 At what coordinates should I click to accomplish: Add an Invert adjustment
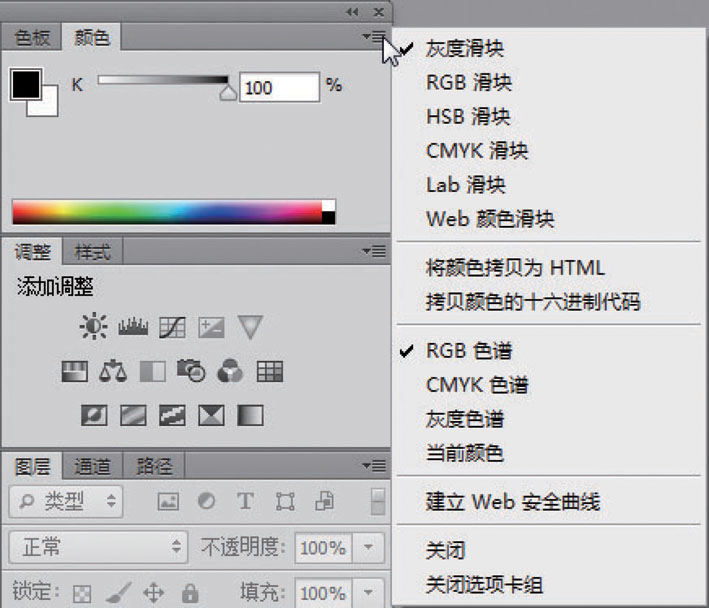point(94,414)
